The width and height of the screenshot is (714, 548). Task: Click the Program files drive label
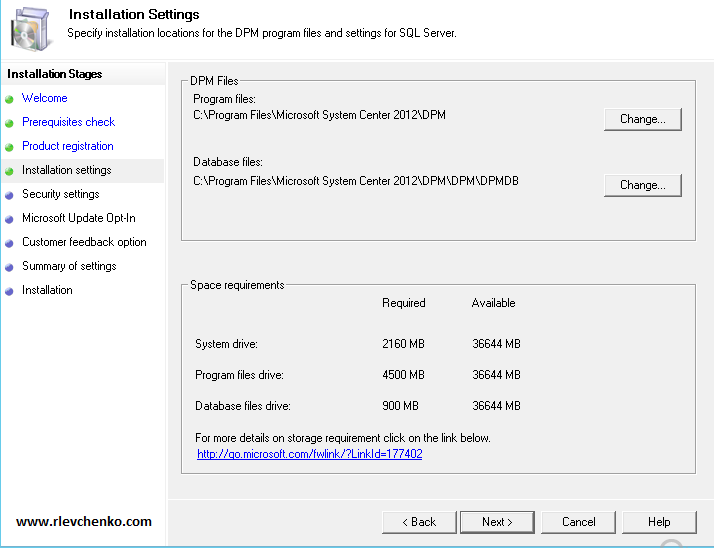pyautogui.click(x=240, y=375)
